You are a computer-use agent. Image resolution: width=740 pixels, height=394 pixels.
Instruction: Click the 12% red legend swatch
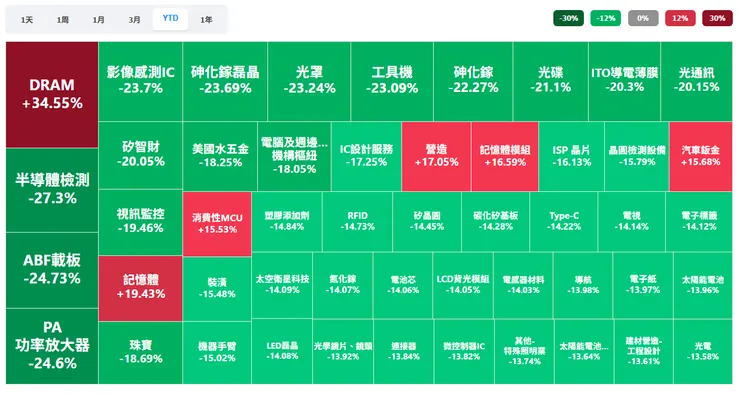coord(680,18)
